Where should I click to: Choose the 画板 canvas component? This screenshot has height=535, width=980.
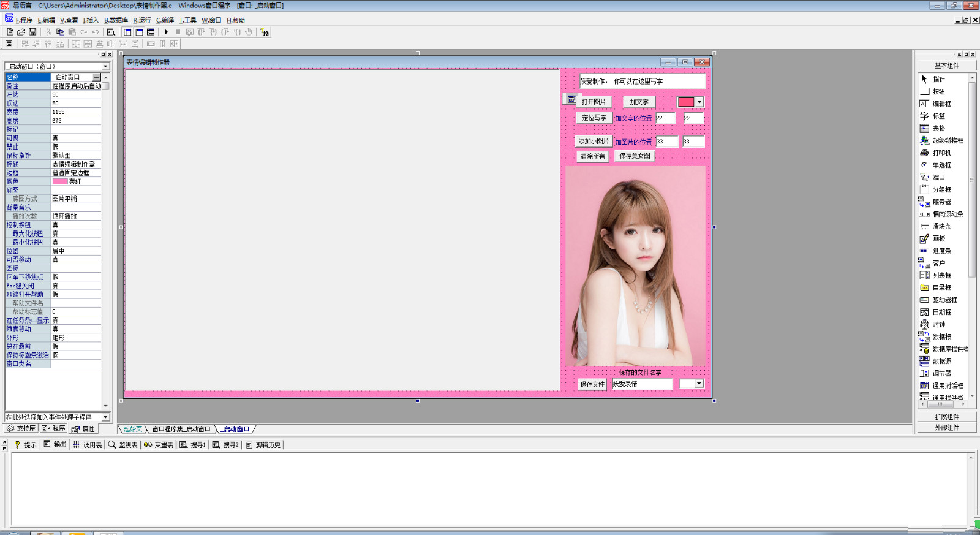[x=938, y=238]
